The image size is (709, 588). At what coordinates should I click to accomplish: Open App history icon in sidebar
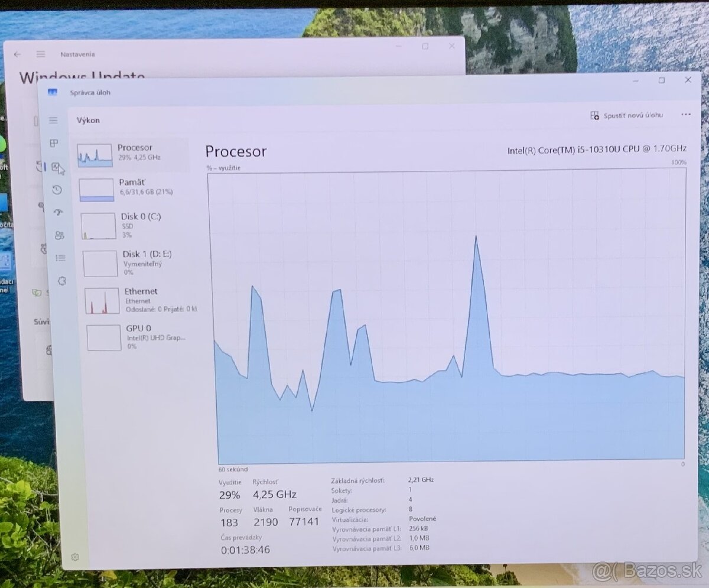click(x=57, y=190)
